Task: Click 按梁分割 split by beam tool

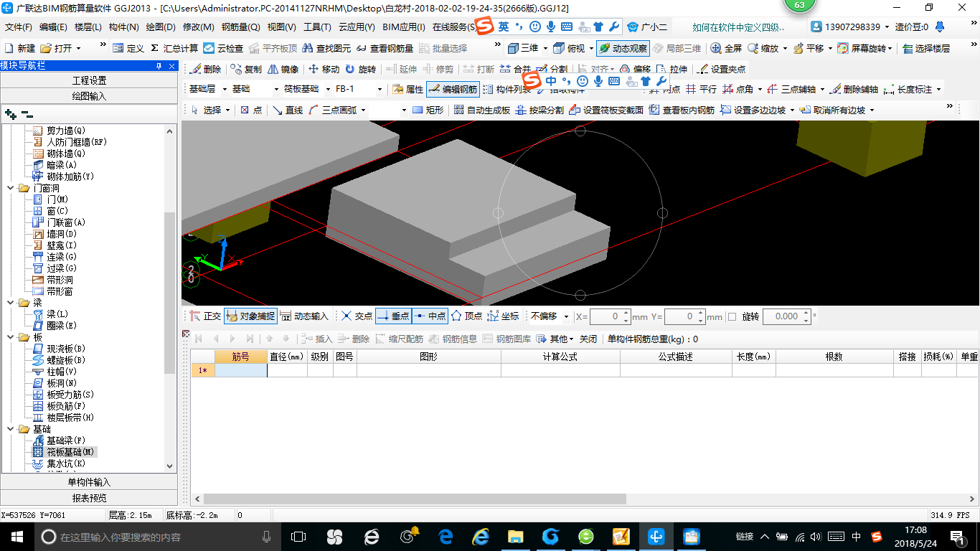Action: point(540,110)
